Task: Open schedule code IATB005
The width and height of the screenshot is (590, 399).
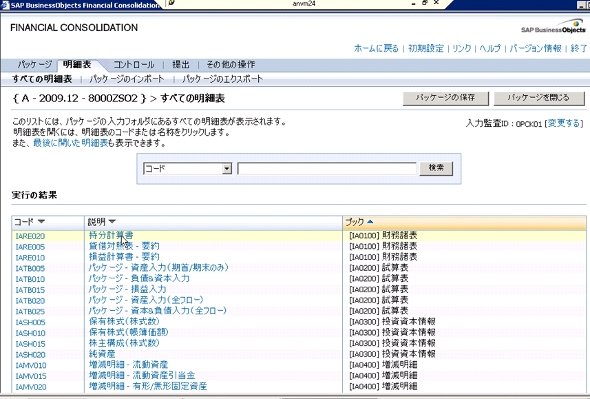Action: point(30,268)
